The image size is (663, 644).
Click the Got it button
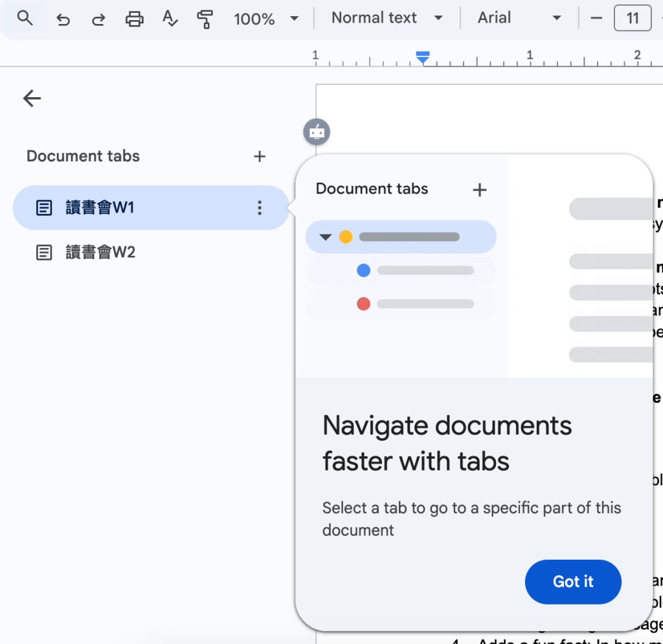pyautogui.click(x=572, y=582)
